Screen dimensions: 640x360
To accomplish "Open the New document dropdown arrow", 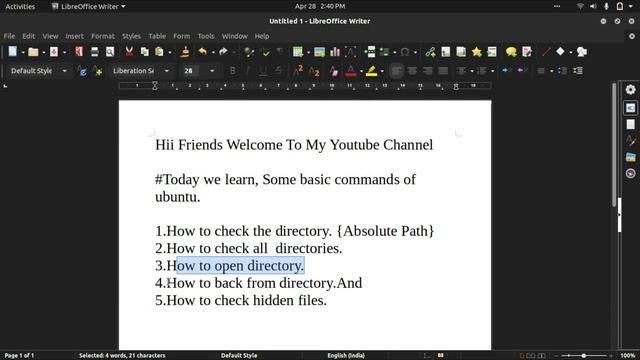I will (23, 52).
